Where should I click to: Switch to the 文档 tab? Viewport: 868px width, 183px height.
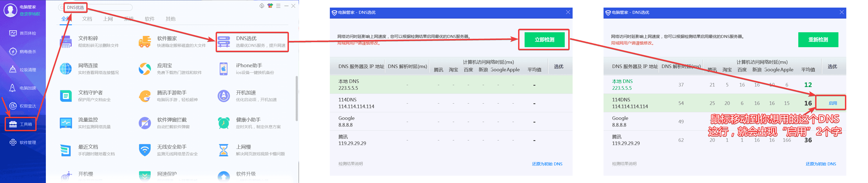[x=87, y=19]
